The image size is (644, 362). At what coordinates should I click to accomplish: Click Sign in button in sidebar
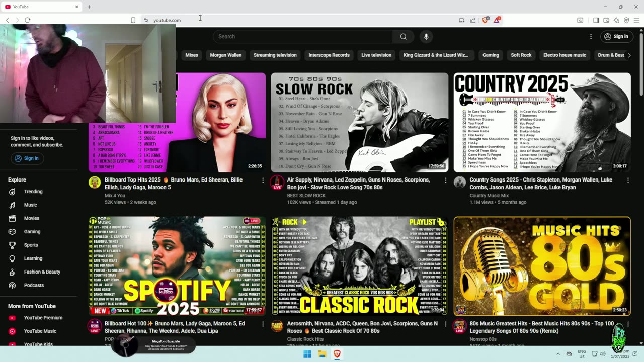tap(27, 158)
